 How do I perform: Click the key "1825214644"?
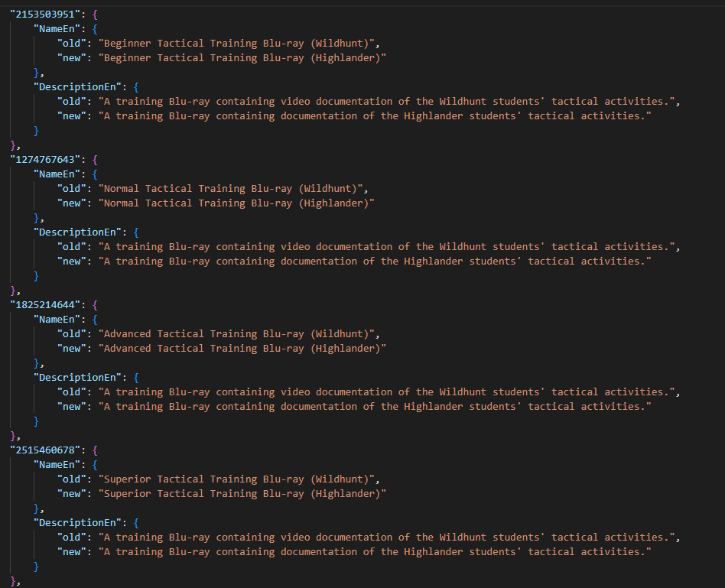pos(45,304)
